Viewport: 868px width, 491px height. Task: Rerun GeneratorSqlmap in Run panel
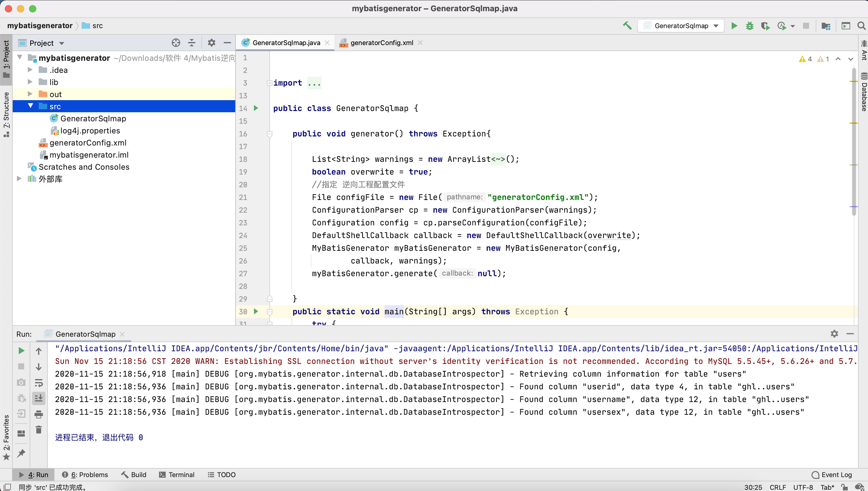coord(21,351)
